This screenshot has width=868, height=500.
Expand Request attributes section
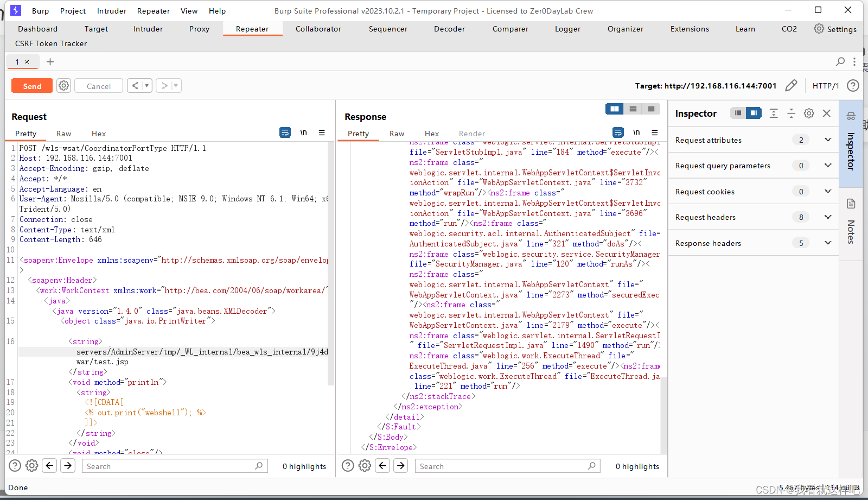(754, 140)
